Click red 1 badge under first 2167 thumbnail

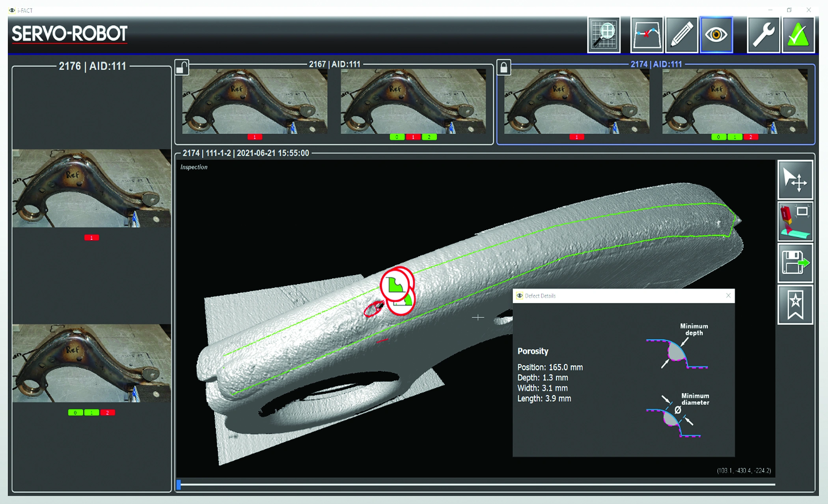[255, 137]
